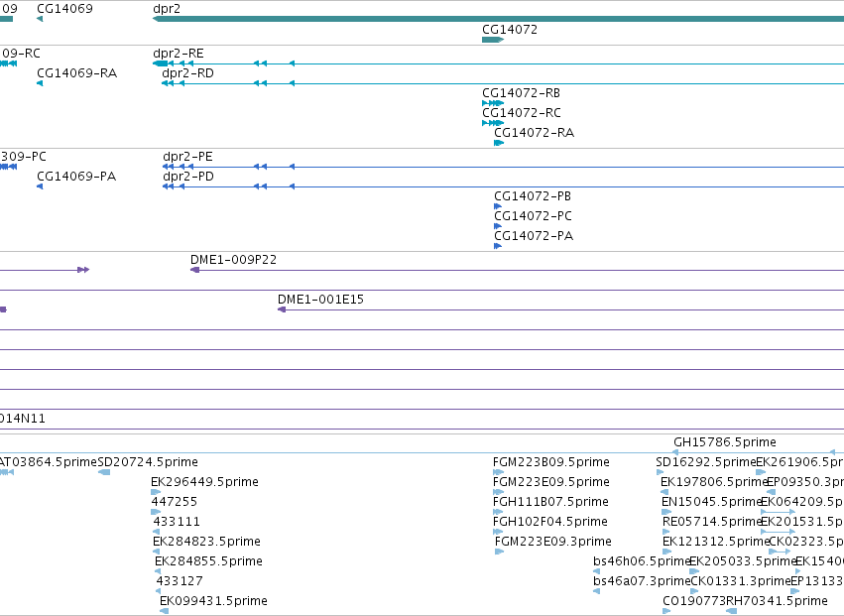Click the CK01331.3prime EST label

(x=741, y=581)
